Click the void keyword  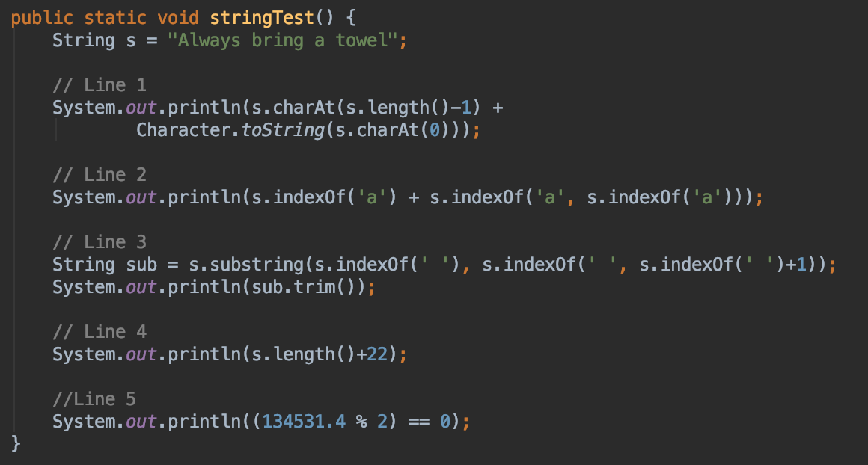pyautogui.click(x=178, y=18)
